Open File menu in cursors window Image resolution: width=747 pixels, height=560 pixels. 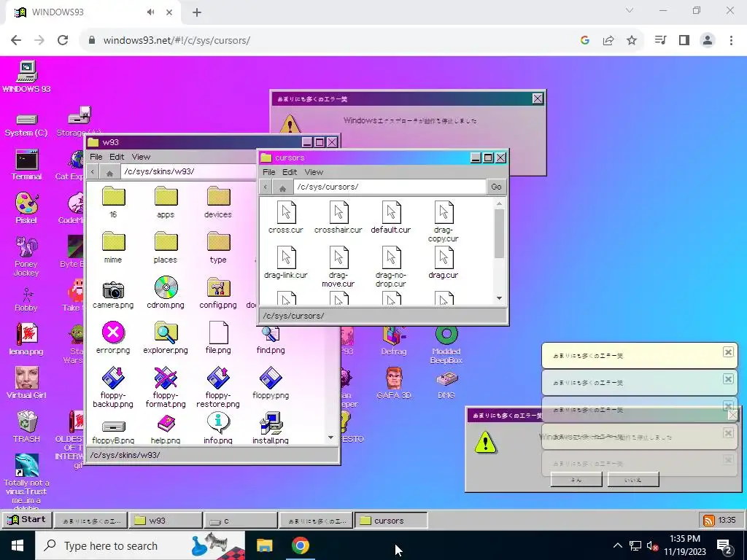click(268, 172)
